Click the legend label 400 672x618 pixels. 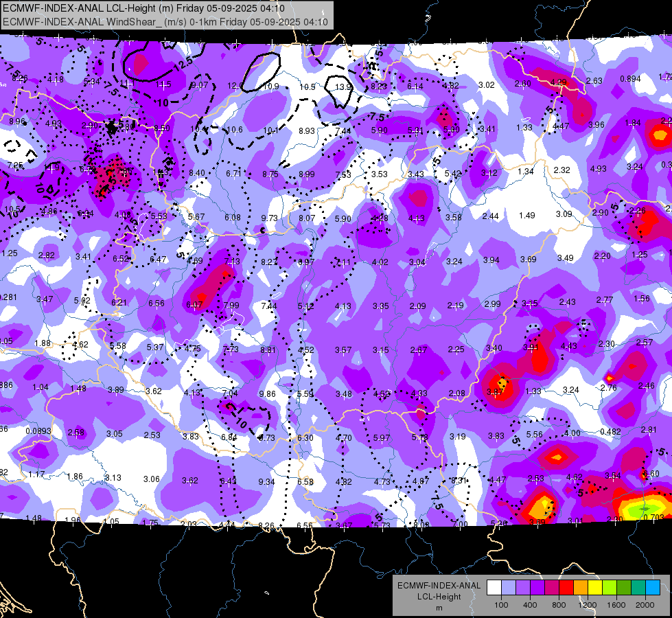coord(530,605)
